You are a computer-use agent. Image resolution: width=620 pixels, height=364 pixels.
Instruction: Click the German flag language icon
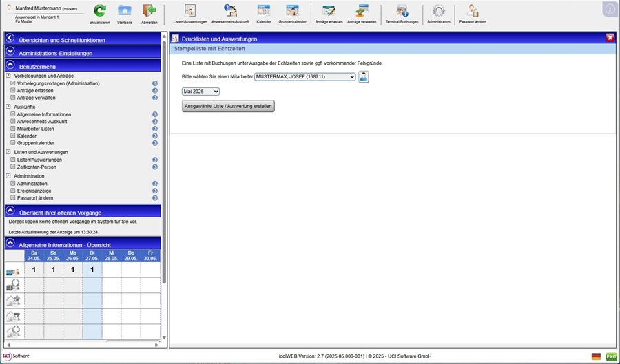click(x=596, y=356)
